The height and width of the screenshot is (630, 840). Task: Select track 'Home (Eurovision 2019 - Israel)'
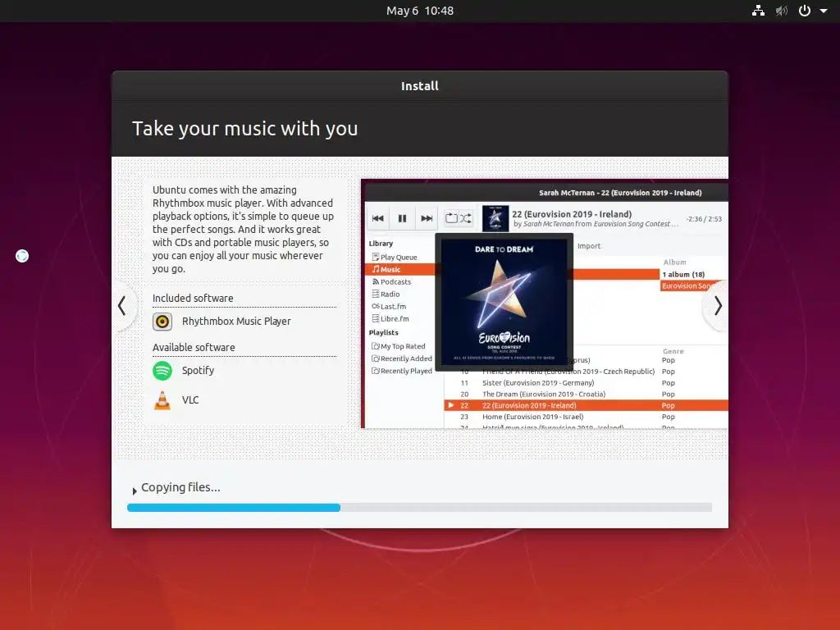(x=586, y=417)
